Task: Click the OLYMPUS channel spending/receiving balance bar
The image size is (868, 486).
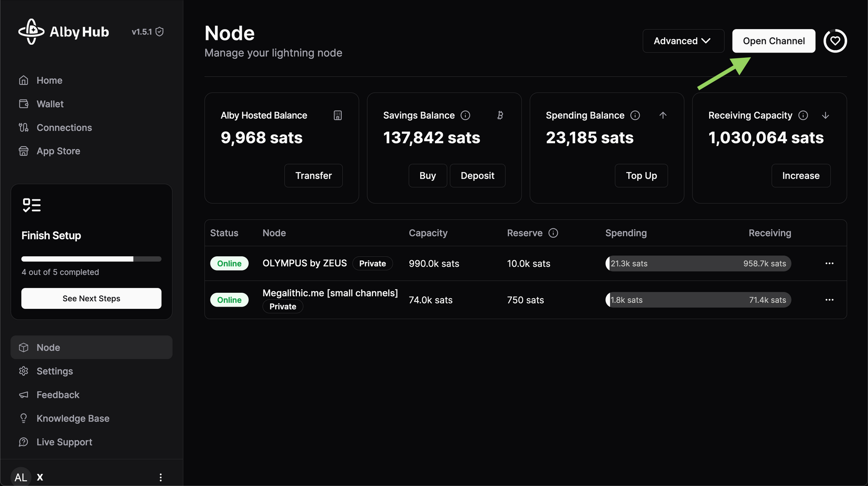Action: (698, 264)
